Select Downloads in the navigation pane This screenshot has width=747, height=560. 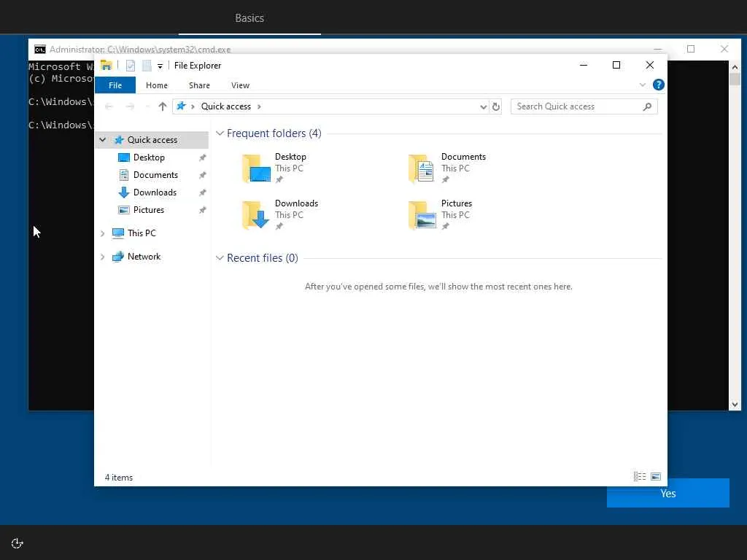click(x=155, y=192)
